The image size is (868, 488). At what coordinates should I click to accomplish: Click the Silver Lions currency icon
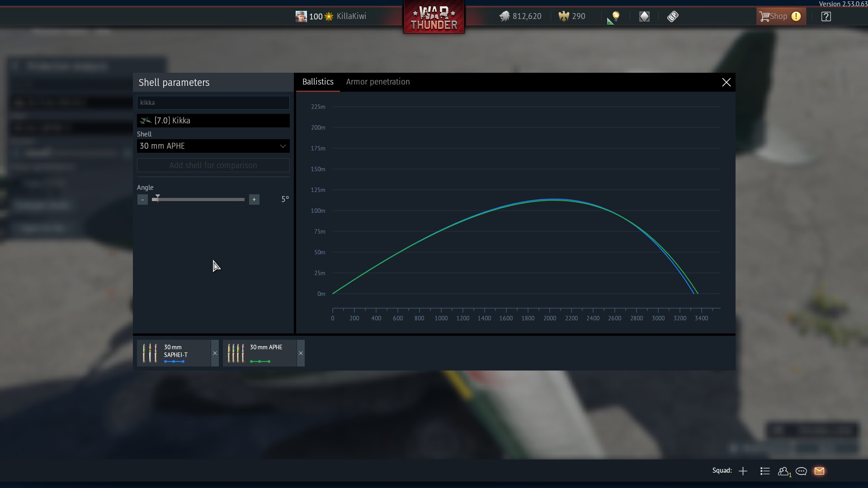(504, 16)
